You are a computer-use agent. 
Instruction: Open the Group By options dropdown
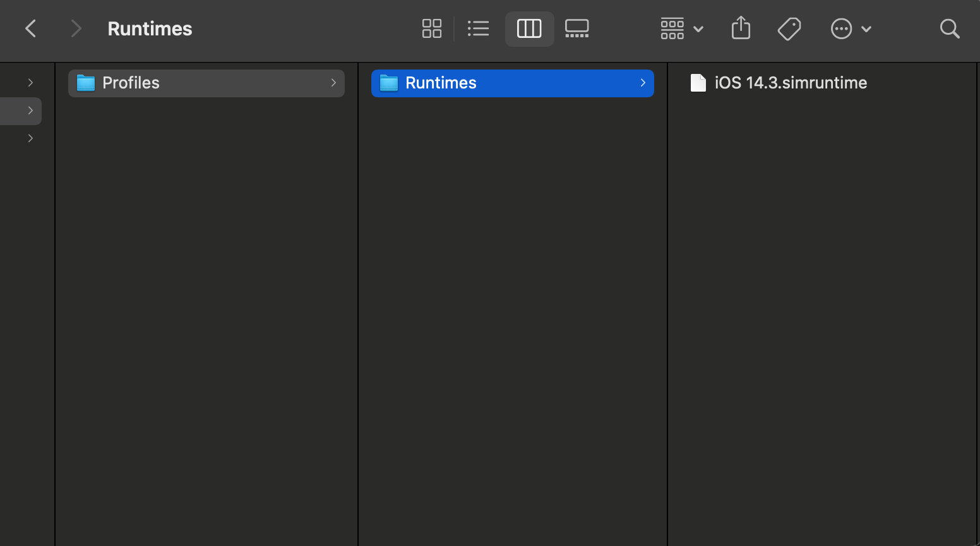[x=681, y=28]
